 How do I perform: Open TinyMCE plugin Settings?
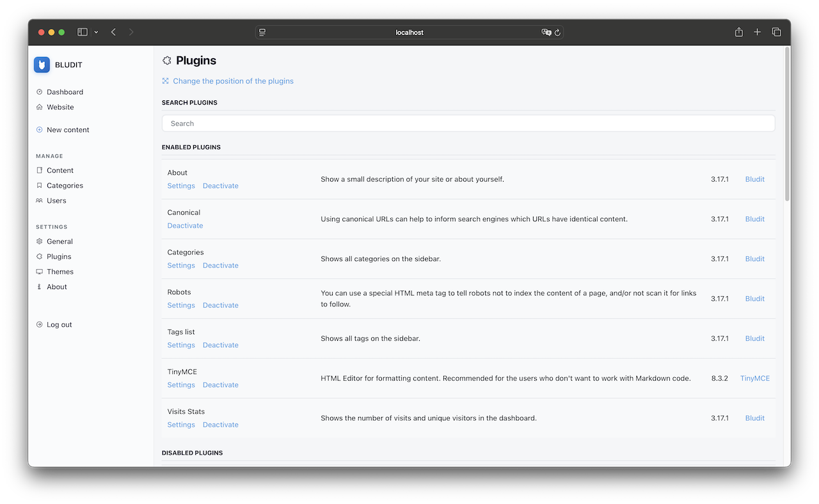(181, 384)
